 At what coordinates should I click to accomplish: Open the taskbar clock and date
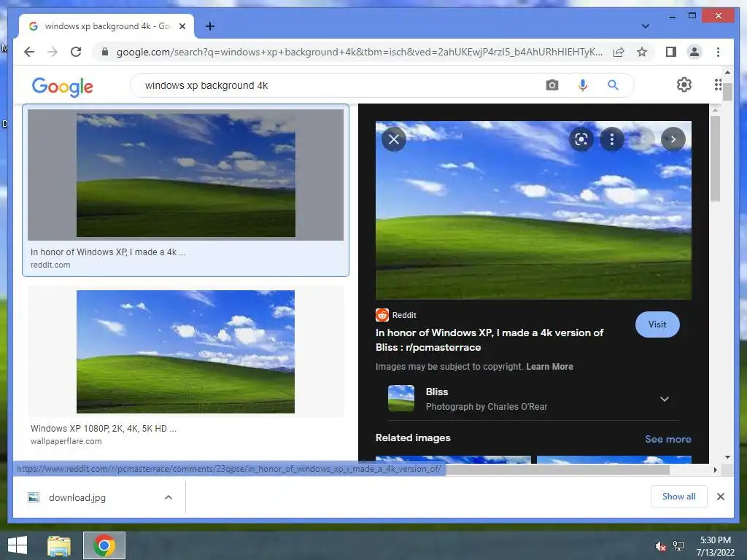click(716, 546)
